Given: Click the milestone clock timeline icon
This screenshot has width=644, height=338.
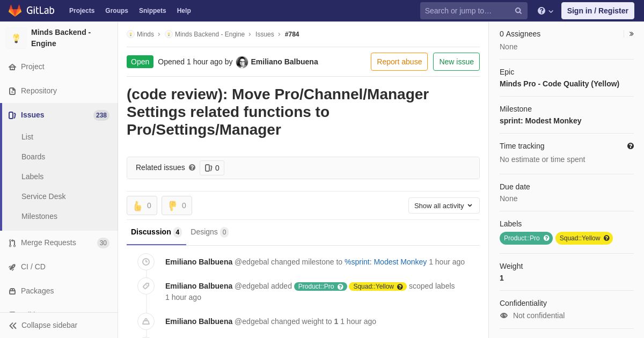Looking at the screenshot, I should tap(146, 262).
